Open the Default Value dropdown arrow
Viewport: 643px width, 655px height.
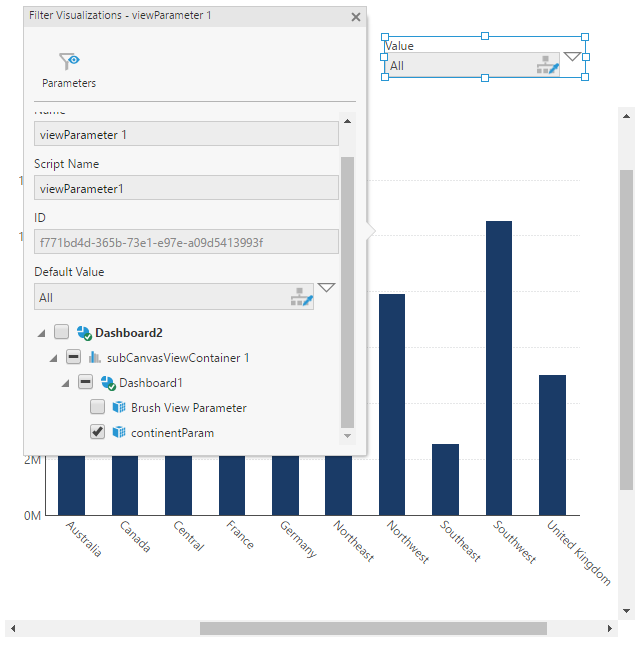click(x=326, y=288)
